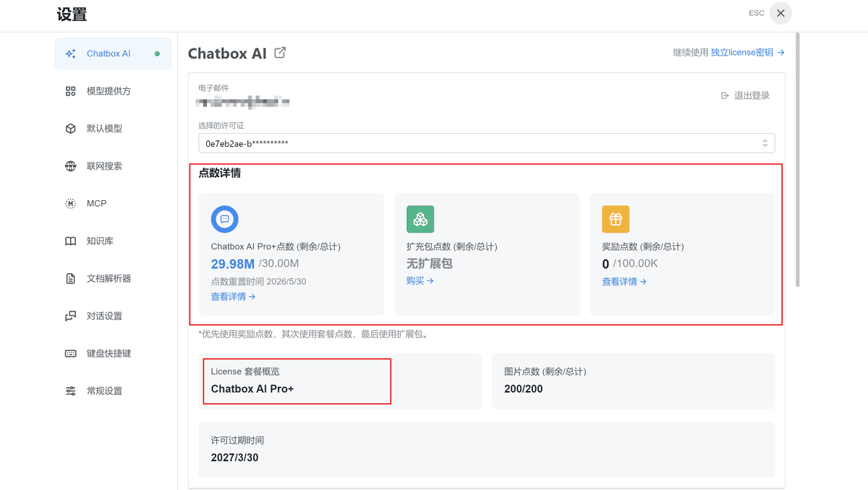The image size is (868, 490).
Task: Open the 文档解析器 settings tab
Action: pos(113,279)
